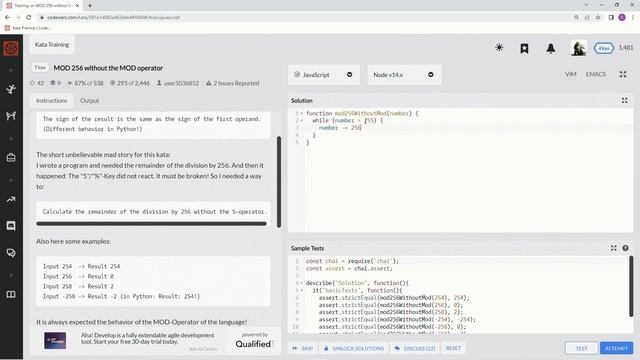Image resolution: width=640 pixels, height=360 pixels.
Task: Open the discussions bubbles sidebar icon
Action: coord(11,253)
